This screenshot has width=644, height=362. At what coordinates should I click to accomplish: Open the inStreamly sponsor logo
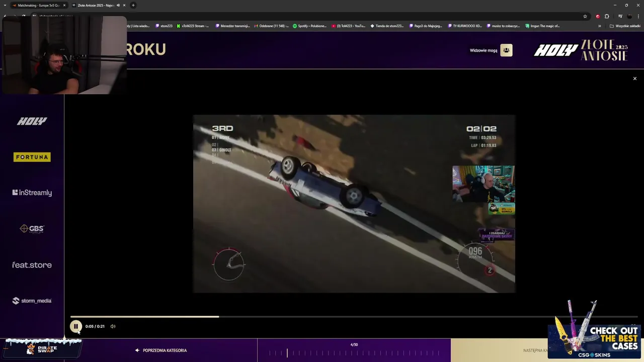[32, 193]
